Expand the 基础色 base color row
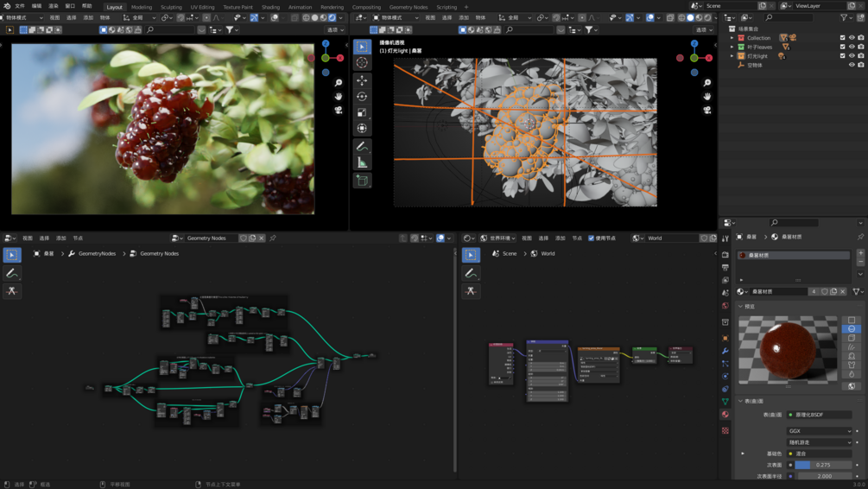 [743, 454]
